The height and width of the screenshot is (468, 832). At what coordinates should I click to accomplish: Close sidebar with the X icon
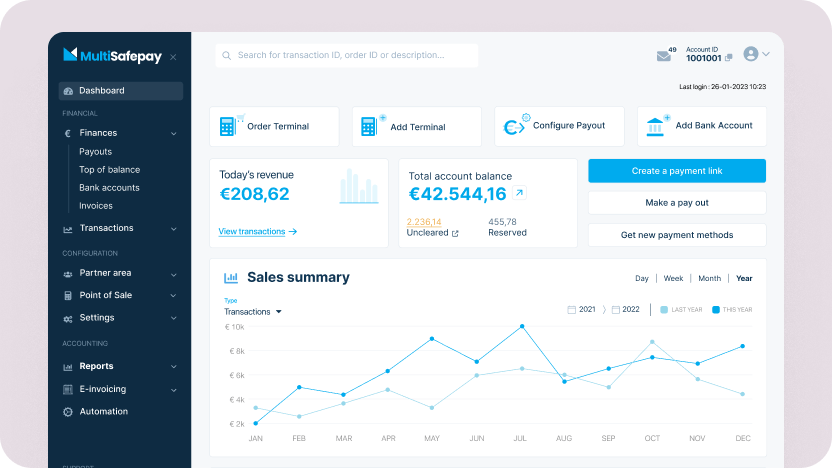[x=173, y=57]
